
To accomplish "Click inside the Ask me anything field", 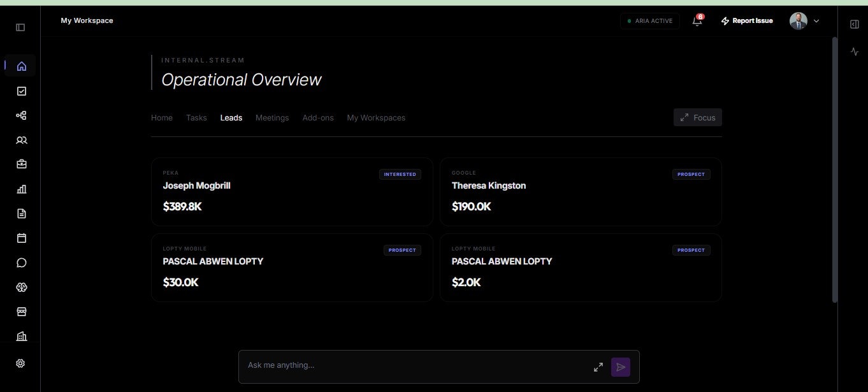I will pos(382,365).
